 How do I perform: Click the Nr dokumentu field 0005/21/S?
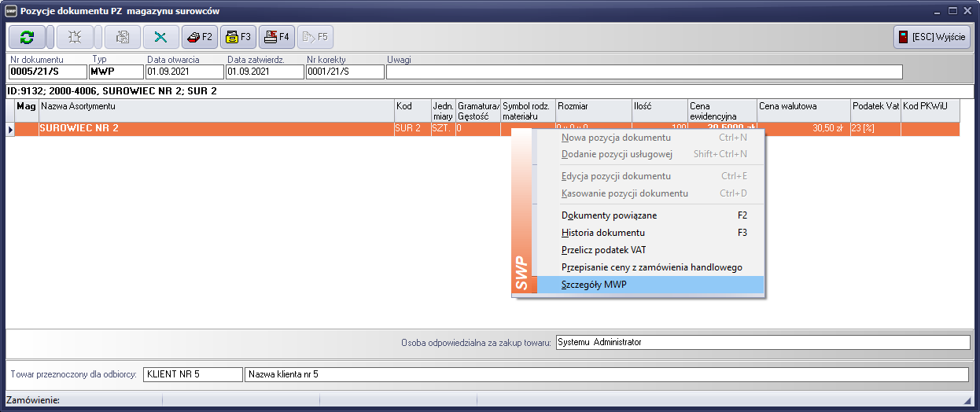(46, 72)
